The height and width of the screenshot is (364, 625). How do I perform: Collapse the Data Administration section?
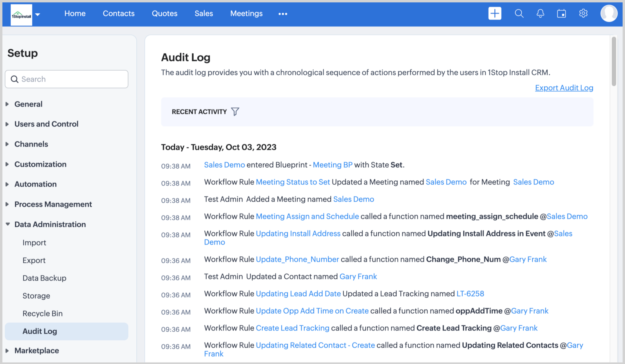[x=50, y=224]
